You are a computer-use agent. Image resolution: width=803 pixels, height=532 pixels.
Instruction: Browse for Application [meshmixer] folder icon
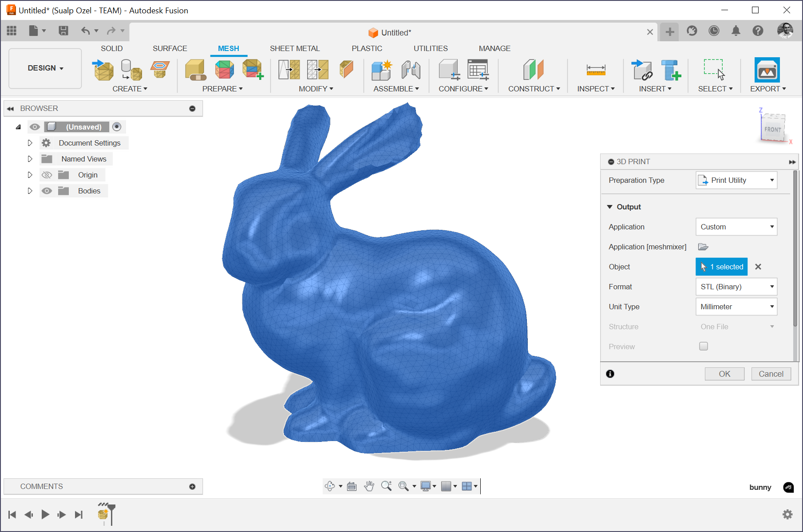pos(703,247)
